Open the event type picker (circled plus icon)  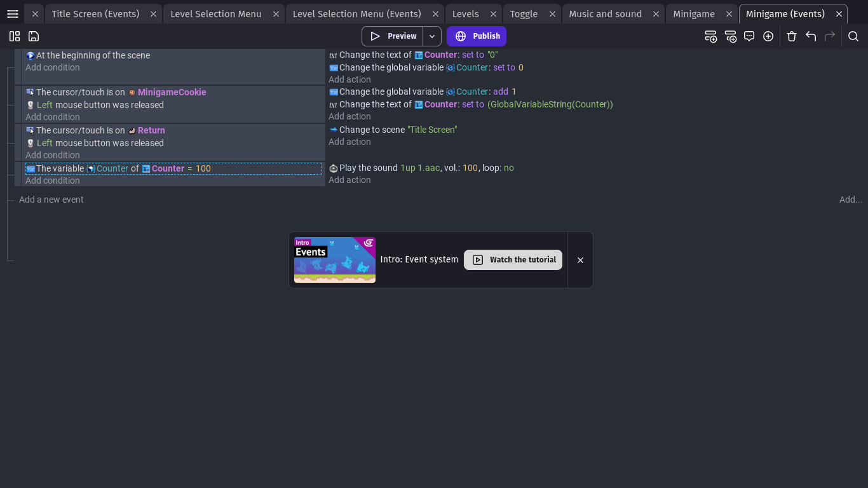pos(768,36)
